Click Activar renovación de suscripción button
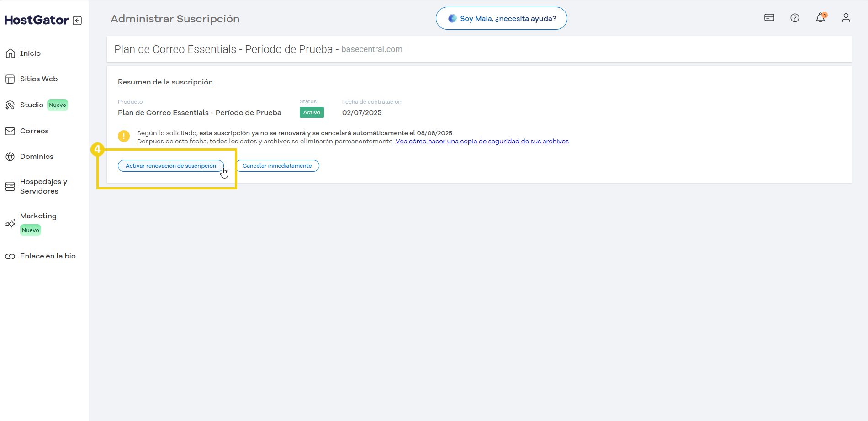Image resolution: width=868 pixels, height=421 pixels. (x=171, y=166)
